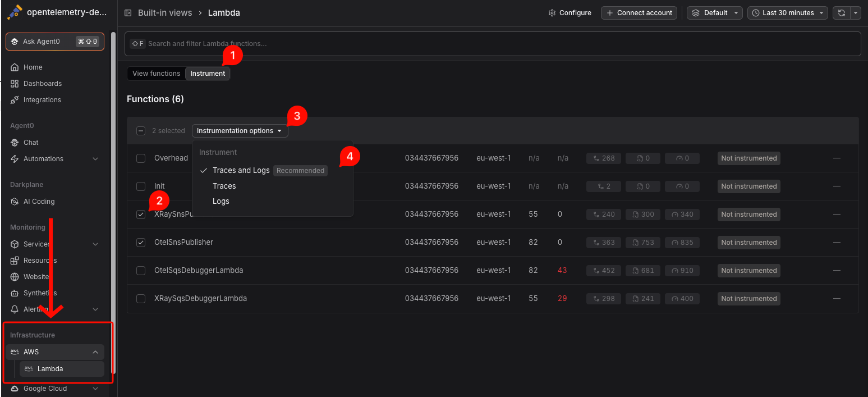Viewport: 868px width, 397px height.
Task: Click the layers icon beside Default
Action: [696, 13]
